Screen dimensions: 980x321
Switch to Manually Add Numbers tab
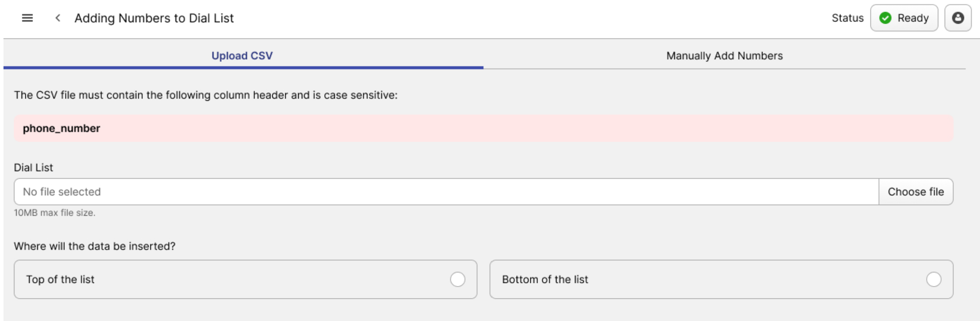coord(724,56)
